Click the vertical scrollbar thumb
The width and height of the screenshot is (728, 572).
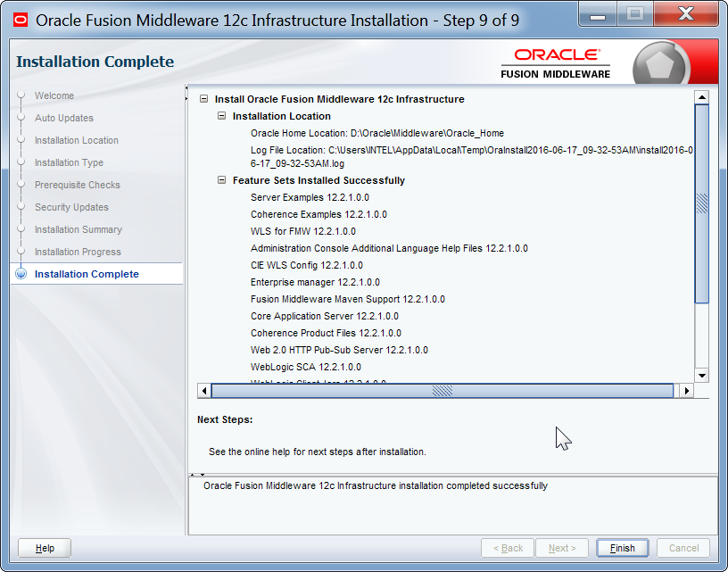(701, 203)
